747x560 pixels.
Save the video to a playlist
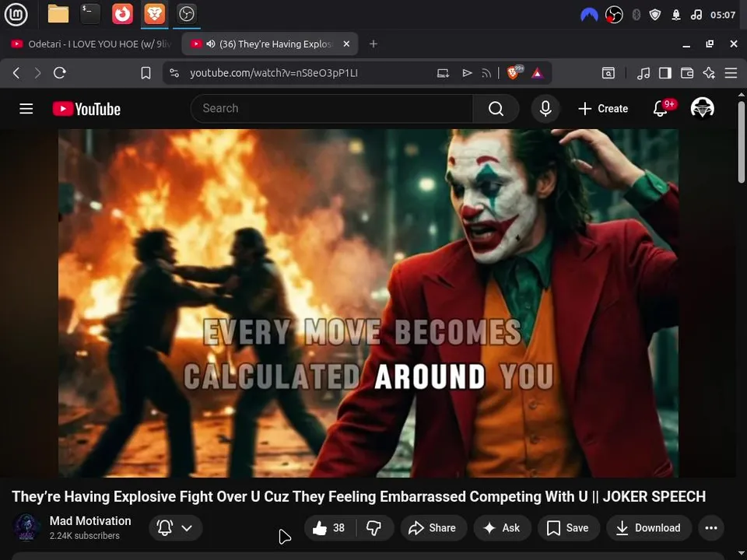(568, 527)
